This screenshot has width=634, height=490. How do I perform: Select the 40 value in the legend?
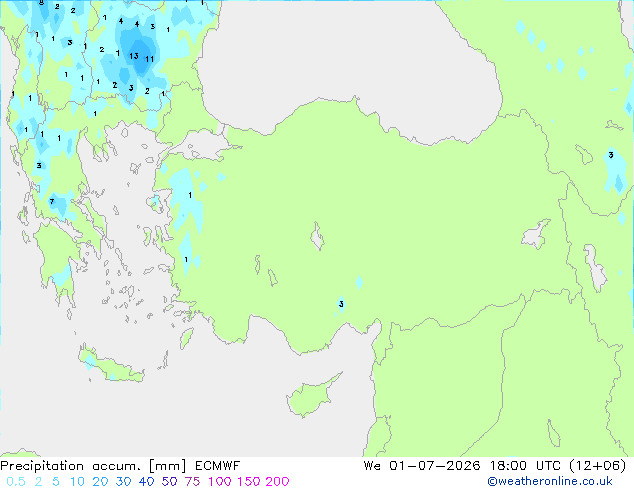tap(146, 482)
